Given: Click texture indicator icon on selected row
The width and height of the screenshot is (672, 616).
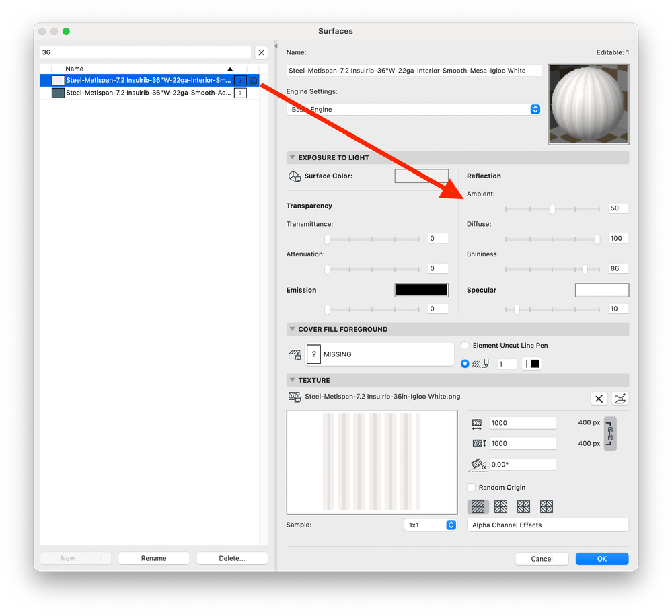Looking at the screenshot, I should (254, 80).
